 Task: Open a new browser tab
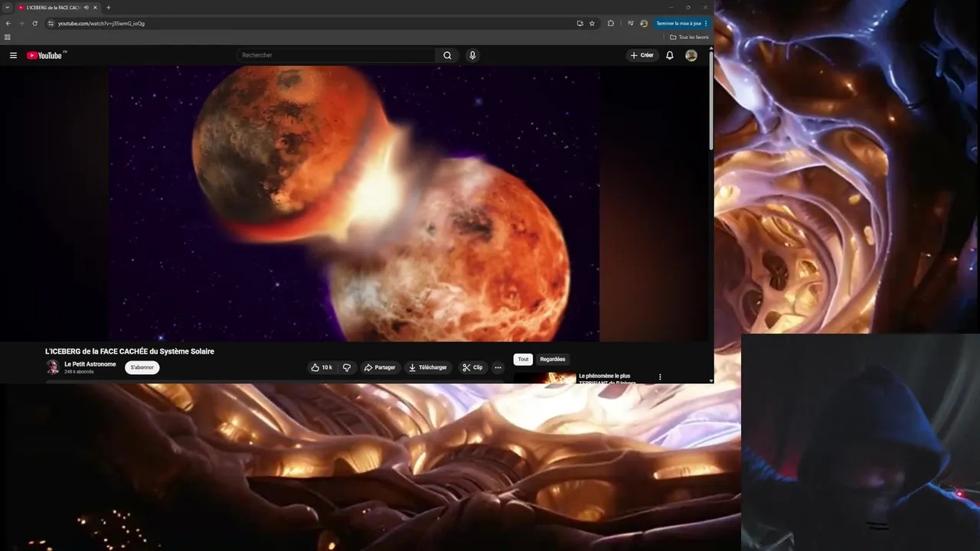coord(108,8)
